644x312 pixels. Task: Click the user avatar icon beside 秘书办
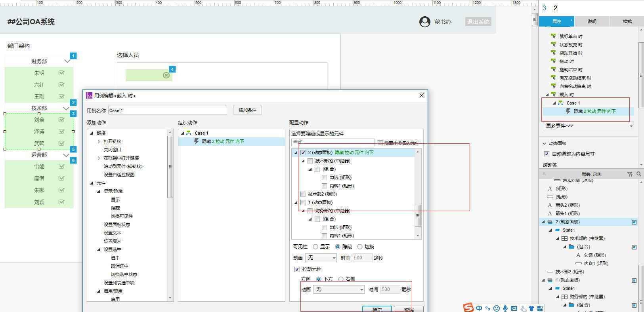pyautogui.click(x=425, y=22)
